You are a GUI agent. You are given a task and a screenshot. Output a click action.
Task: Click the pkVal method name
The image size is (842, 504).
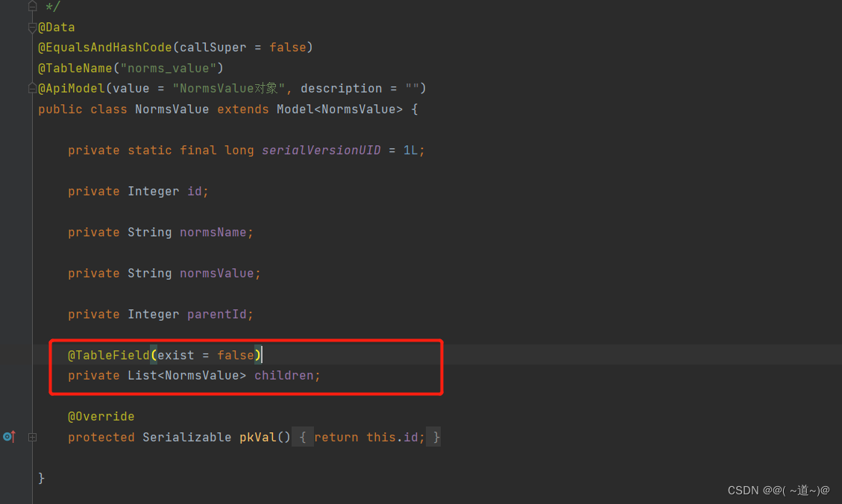click(x=257, y=438)
